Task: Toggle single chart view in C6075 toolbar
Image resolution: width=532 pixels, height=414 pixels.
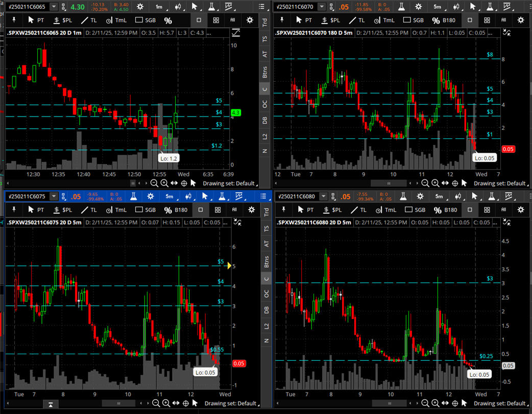Action: 201,210
